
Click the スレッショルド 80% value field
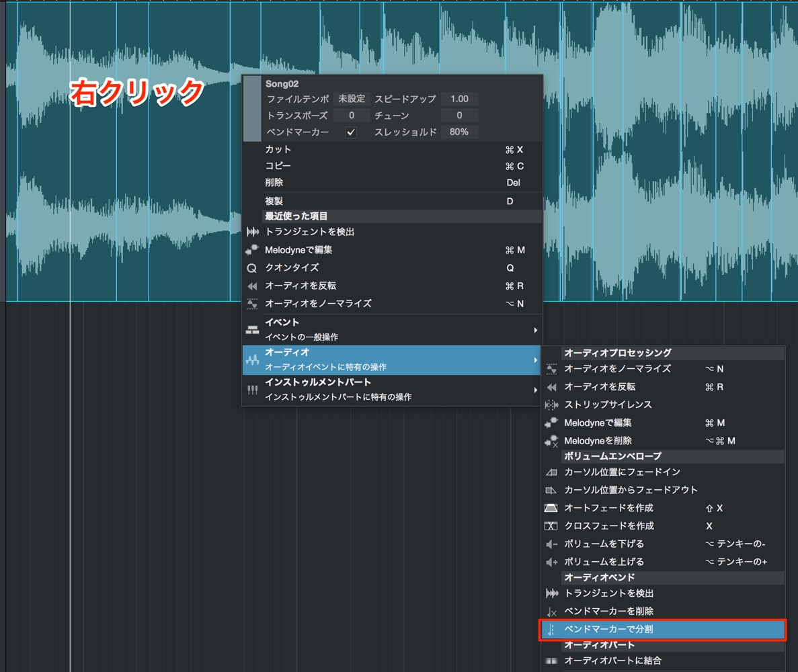click(459, 132)
